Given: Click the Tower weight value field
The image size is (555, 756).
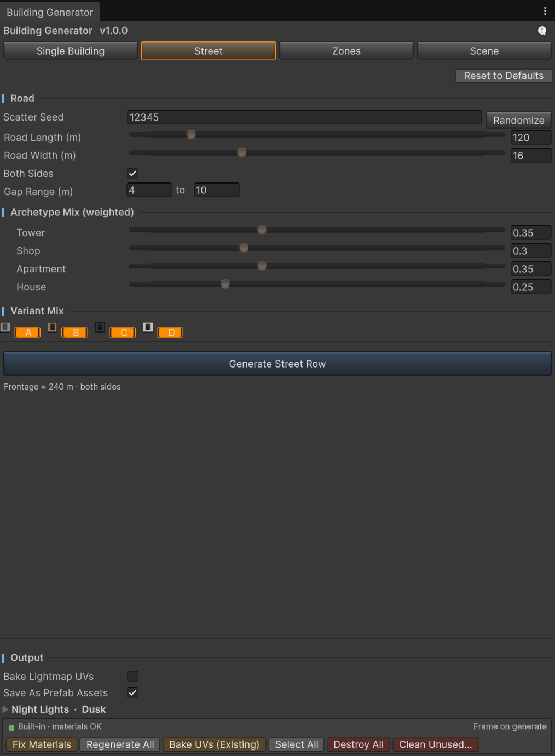Looking at the screenshot, I should (531, 233).
